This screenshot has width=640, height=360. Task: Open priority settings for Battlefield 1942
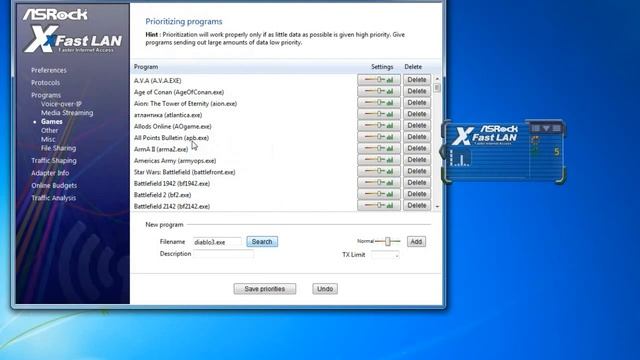[379, 182]
